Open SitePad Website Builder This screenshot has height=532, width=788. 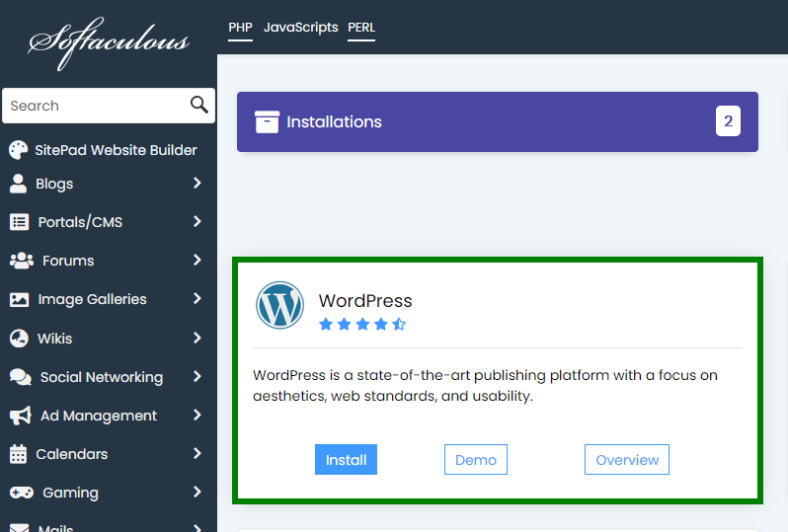coord(116,150)
